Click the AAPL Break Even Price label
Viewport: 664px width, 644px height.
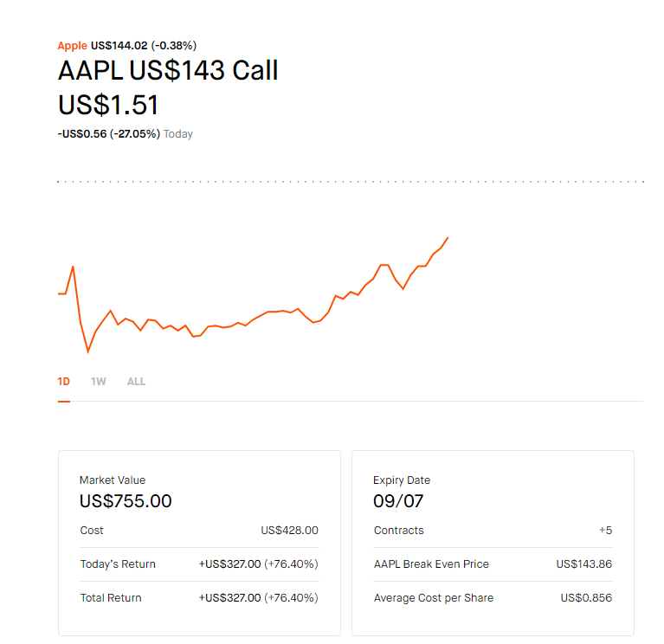click(431, 564)
